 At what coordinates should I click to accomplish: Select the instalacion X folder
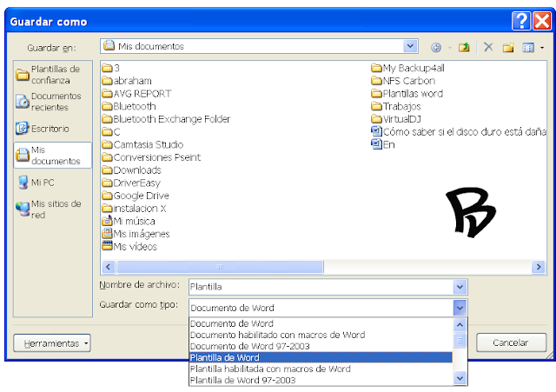[134, 209]
